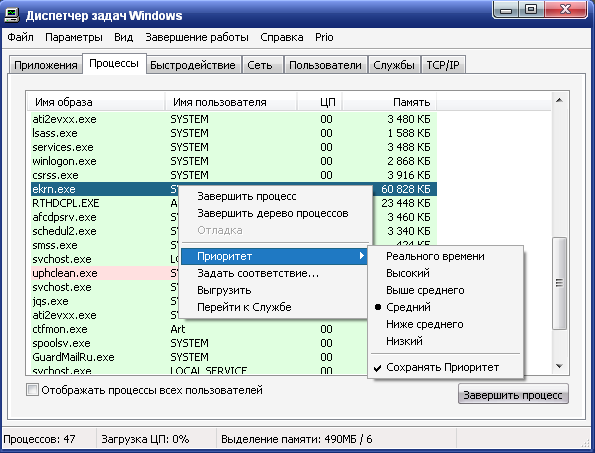Open the Prio menu

pos(324,37)
